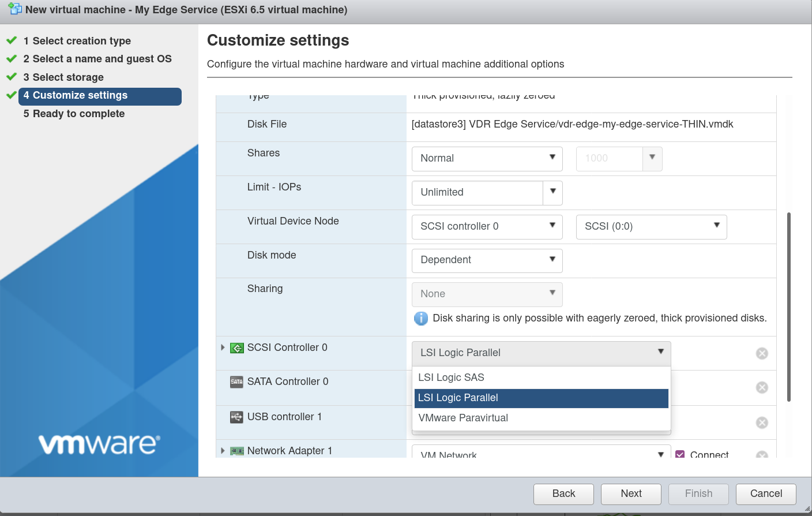Viewport: 812px width, 516px height.
Task: Click the SATA Controller 0 label
Action: 288,382
